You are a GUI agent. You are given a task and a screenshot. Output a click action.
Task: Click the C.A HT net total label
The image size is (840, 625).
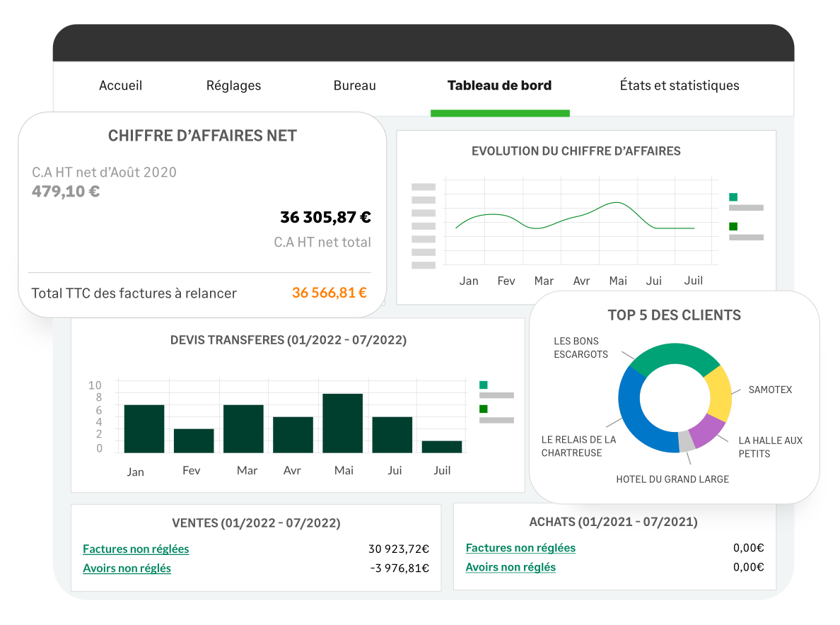tap(322, 243)
